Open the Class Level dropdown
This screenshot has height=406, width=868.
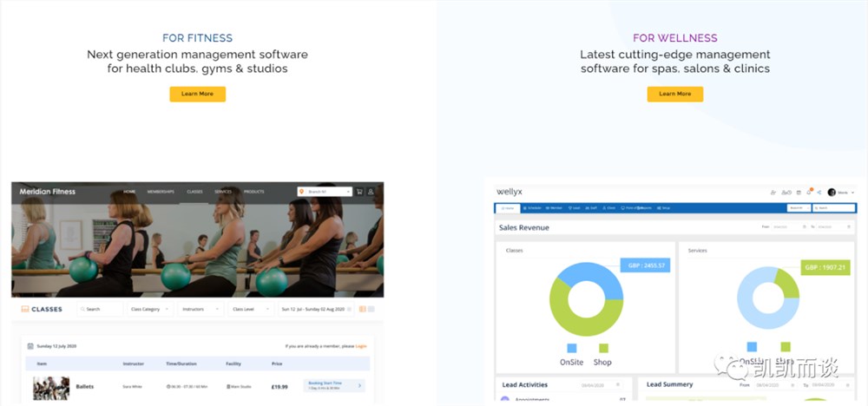click(x=252, y=309)
